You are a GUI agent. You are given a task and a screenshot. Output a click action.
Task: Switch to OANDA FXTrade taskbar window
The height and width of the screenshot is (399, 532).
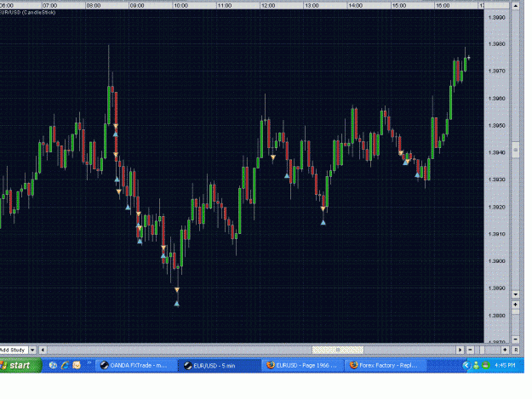tap(136, 366)
